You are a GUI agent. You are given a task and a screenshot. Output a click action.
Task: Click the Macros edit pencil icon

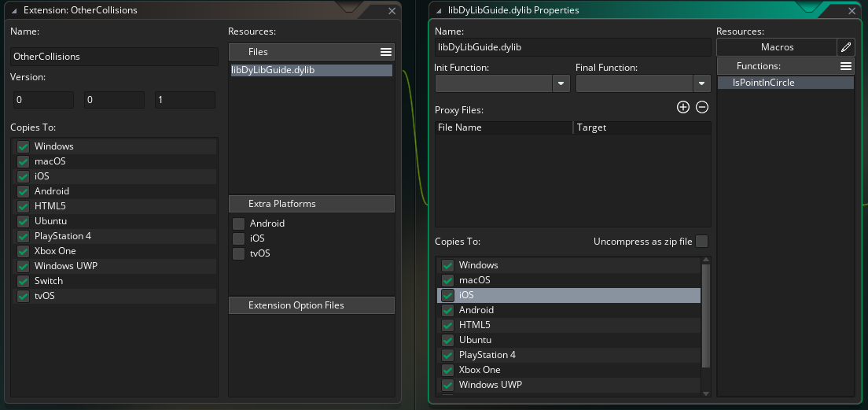[845, 48]
